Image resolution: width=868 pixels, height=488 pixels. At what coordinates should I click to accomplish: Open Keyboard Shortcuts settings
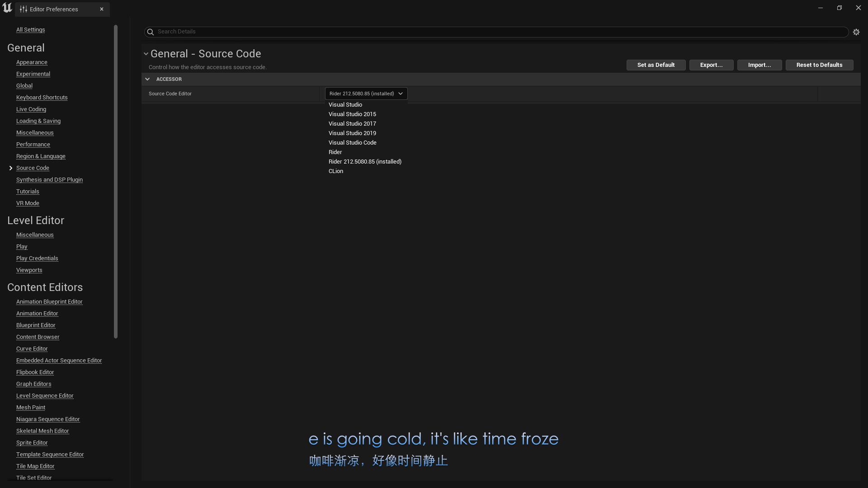coord(42,97)
